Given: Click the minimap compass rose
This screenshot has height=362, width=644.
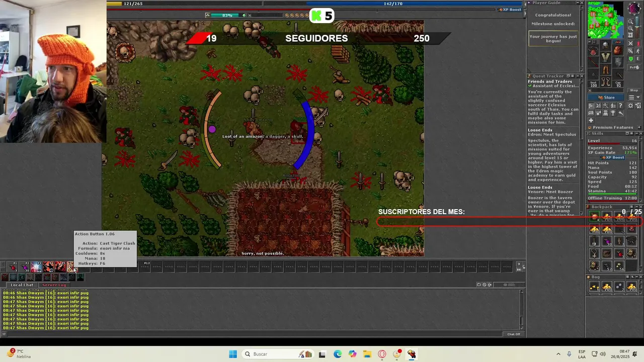Looking at the screenshot, I should coord(634,8).
